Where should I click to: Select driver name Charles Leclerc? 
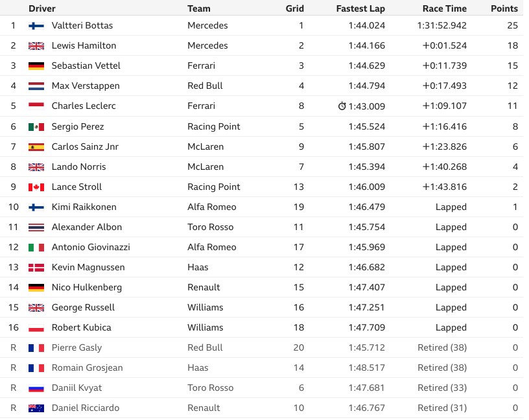[x=84, y=106]
